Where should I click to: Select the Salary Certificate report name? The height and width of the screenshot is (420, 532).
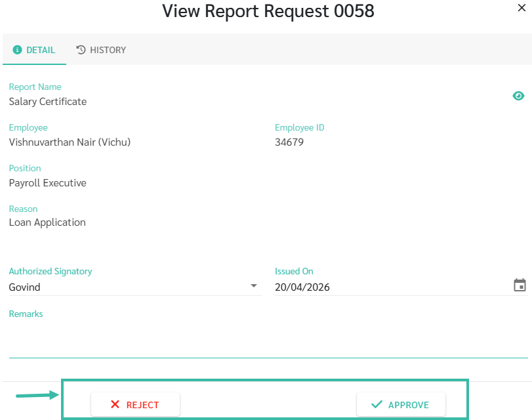(x=48, y=102)
